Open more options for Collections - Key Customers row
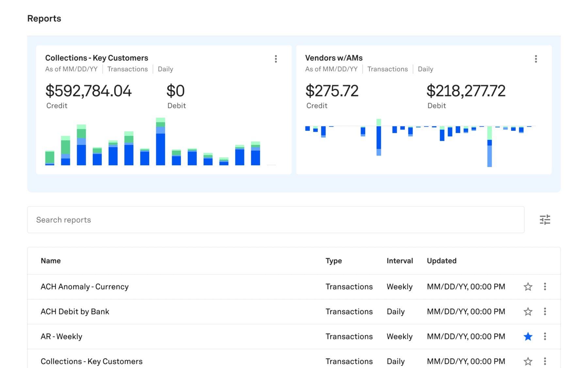The width and height of the screenshot is (588, 368). pyautogui.click(x=545, y=361)
